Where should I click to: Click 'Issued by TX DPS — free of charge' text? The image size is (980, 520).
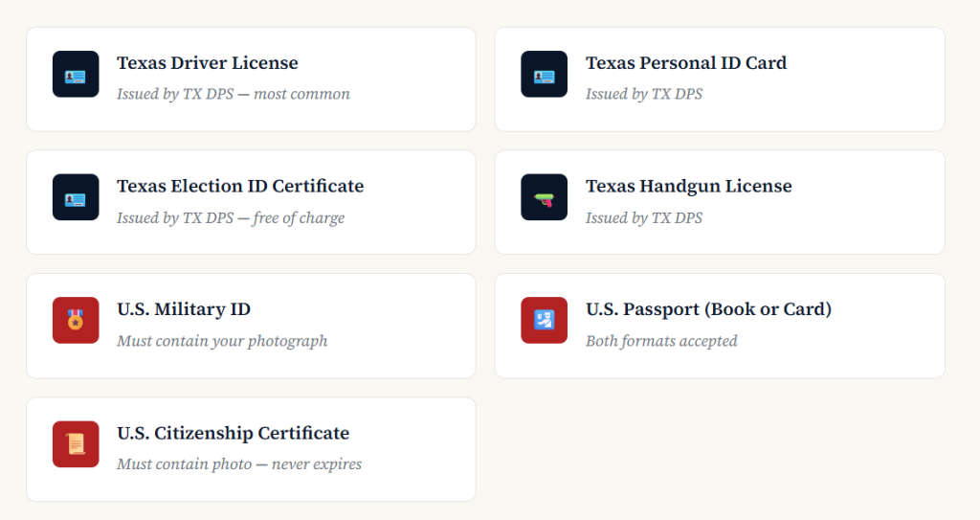coord(231,217)
